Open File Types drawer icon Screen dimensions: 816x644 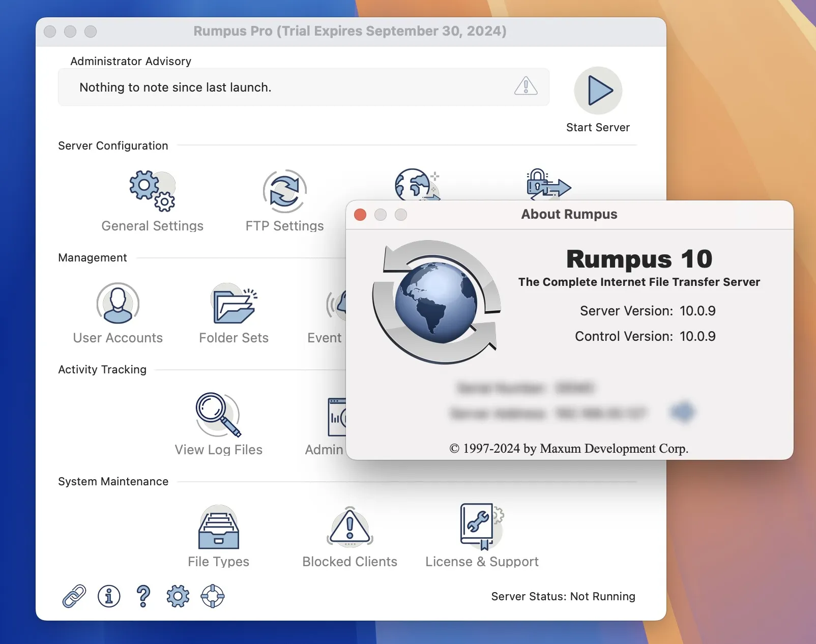219,527
